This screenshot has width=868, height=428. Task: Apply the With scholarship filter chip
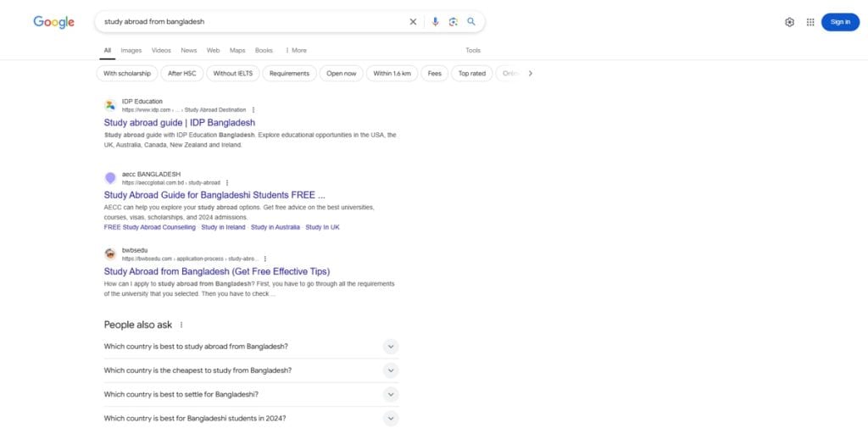[127, 73]
